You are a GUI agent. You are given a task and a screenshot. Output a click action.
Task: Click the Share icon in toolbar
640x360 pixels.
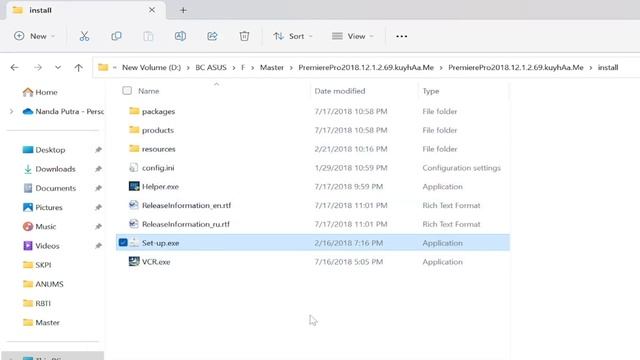coord(212,36)
